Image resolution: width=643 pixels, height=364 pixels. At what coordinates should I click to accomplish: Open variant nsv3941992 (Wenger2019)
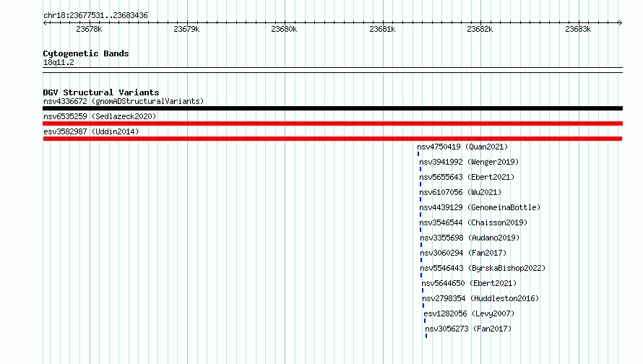pyautogui.click(x=469, y=162)
